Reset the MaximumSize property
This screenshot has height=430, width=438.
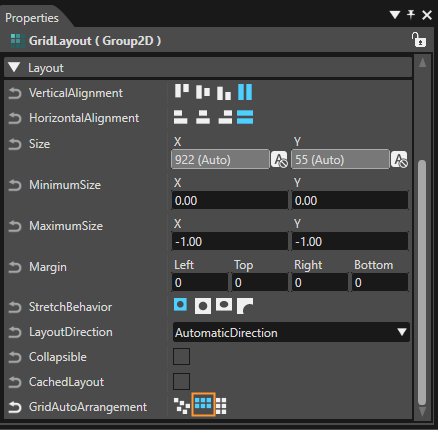[x=15, y=226]
